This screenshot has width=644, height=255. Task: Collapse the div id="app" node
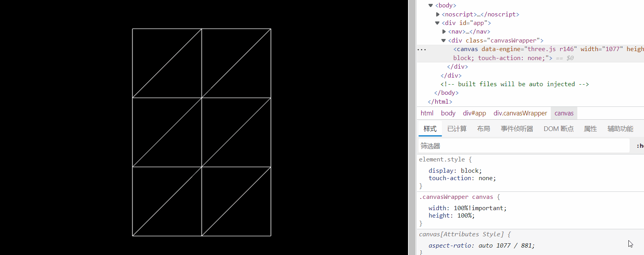pyautogui.click(x=437, y=23)
